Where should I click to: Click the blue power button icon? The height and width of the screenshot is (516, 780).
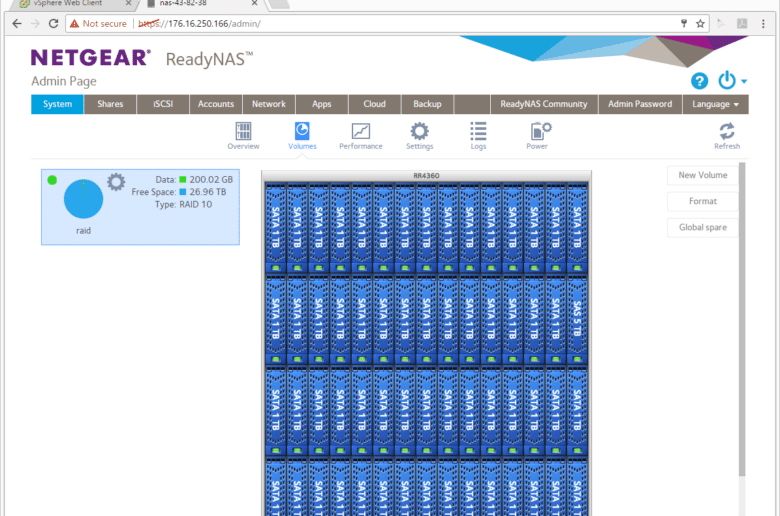coord(727,80)
